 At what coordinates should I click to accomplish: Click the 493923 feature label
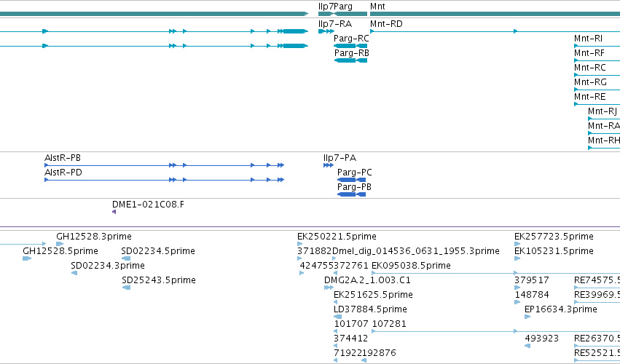coord(542,339)
